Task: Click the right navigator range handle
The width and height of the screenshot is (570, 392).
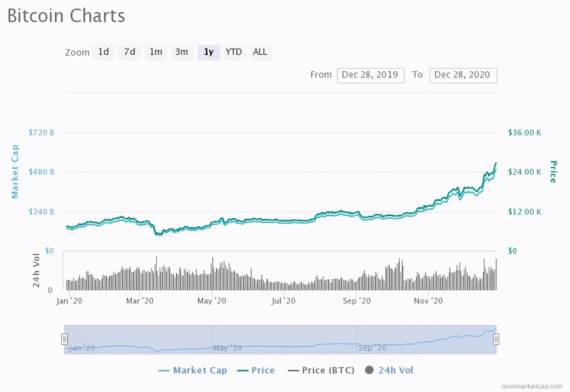Action: click(x=496, y=339)
